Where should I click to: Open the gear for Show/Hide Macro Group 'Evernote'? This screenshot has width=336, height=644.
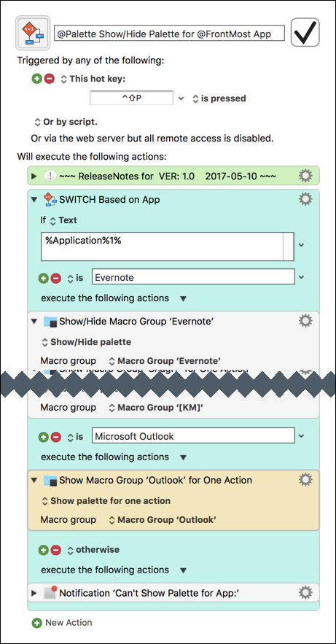pyautogui.click(x=305, y=321)
